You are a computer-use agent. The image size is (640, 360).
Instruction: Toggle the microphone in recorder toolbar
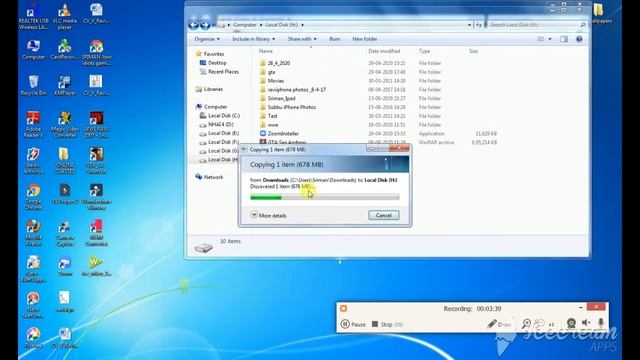pyautogui.click(x=601, y=323)
